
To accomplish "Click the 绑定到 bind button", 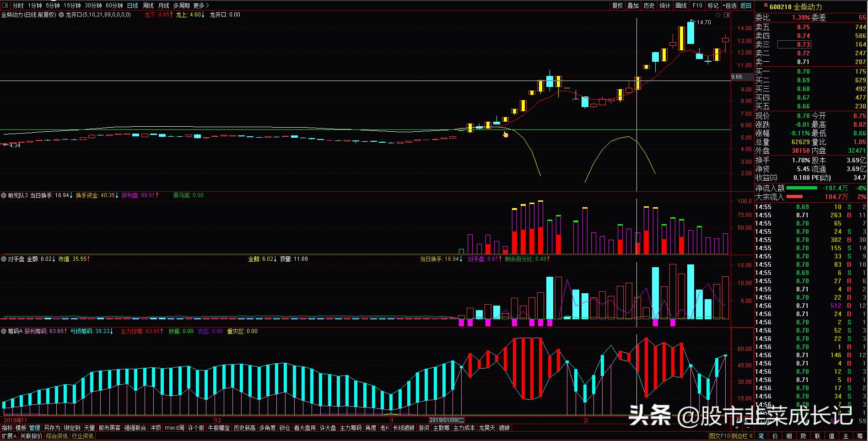I will pos(72,428).
